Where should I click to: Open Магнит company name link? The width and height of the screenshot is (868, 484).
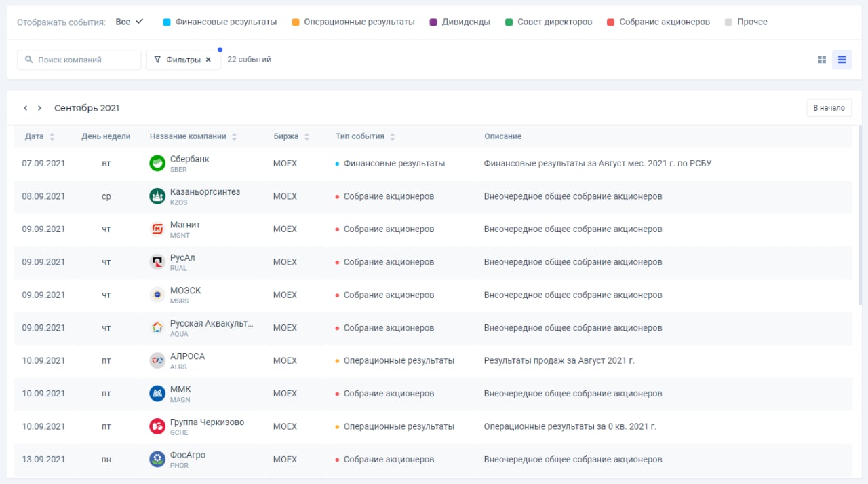[x=185, y=225]
